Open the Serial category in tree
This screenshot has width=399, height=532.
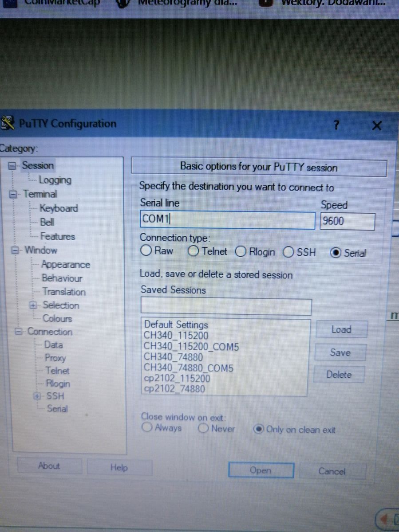point(57,409)
